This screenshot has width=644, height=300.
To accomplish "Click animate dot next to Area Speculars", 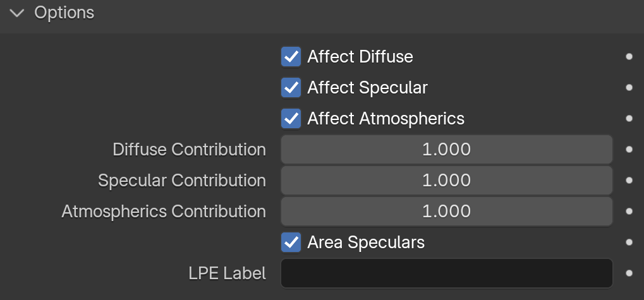I will [629, 242].
